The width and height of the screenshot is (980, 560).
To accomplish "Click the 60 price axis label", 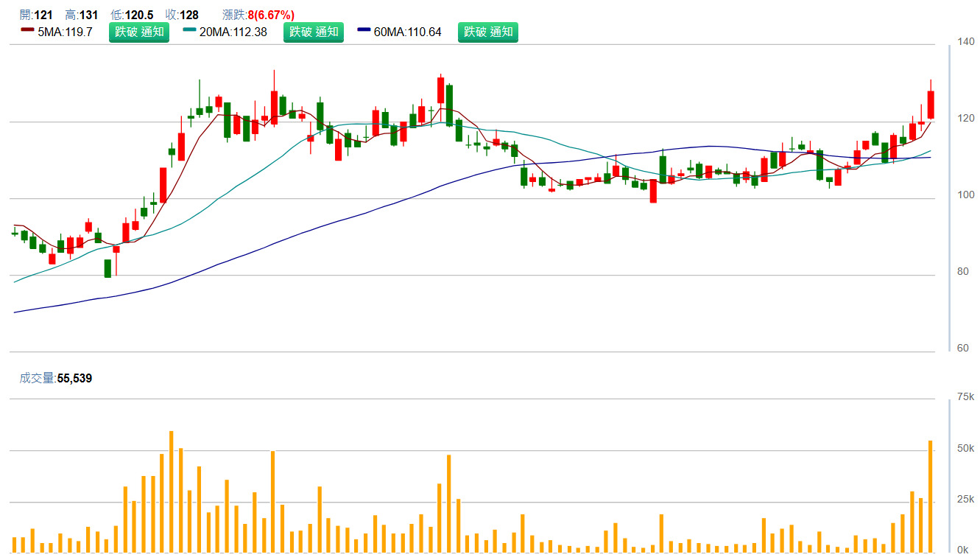I will click(x=963, y=349).
